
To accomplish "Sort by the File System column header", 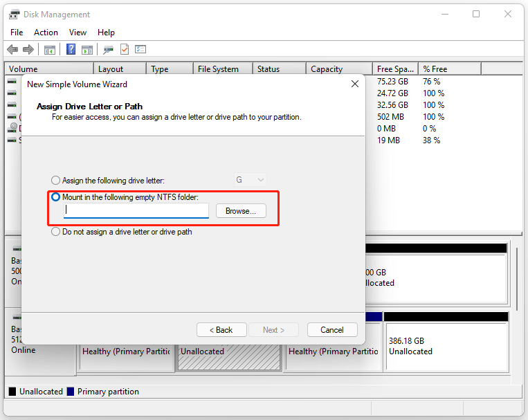I will tap(224, 69).
